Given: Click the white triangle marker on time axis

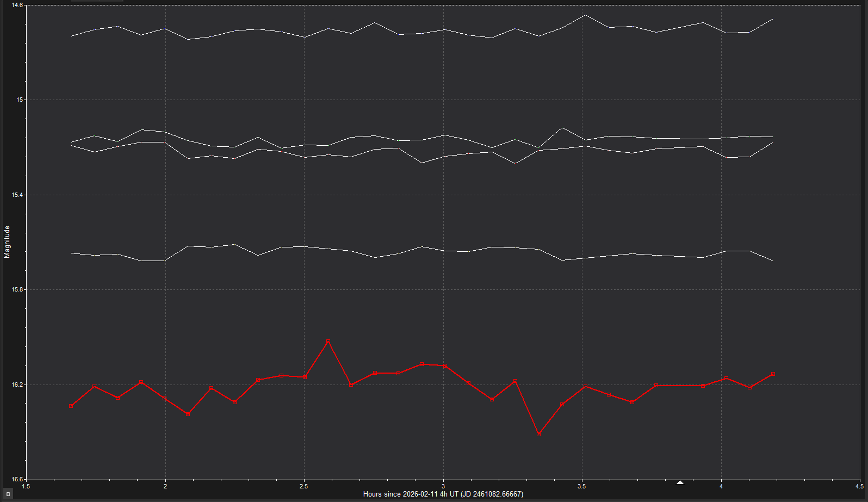Looking at the screenshot, I should coord(680,482).
